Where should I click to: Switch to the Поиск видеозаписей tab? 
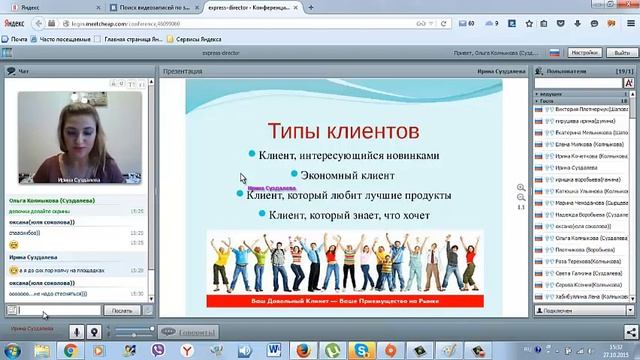(x=155, y=7)
